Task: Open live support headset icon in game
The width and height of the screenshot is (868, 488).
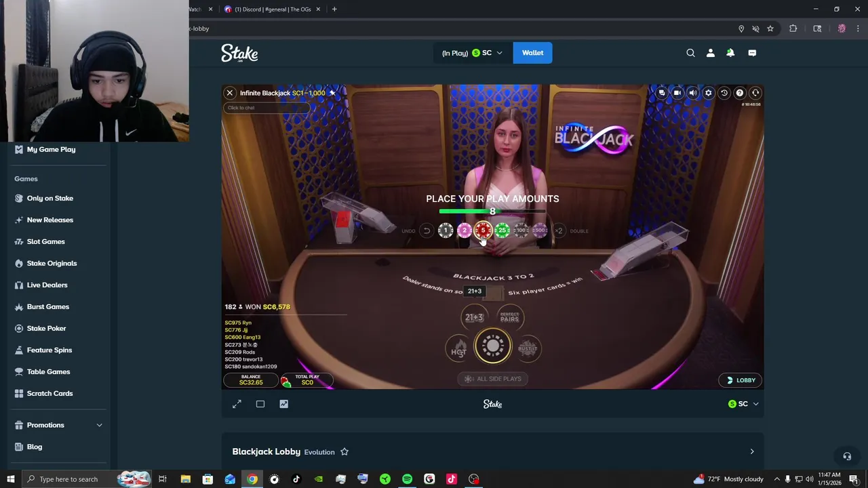Action: point(755,93)
